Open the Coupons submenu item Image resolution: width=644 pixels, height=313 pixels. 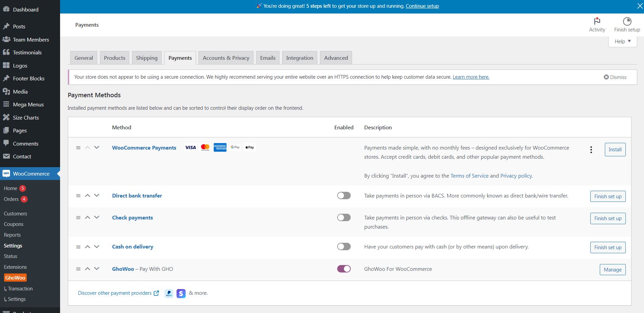coord(14,224)
